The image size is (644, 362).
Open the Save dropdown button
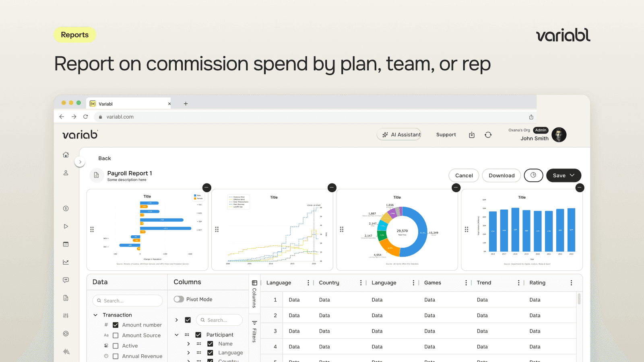pos(563,175)
